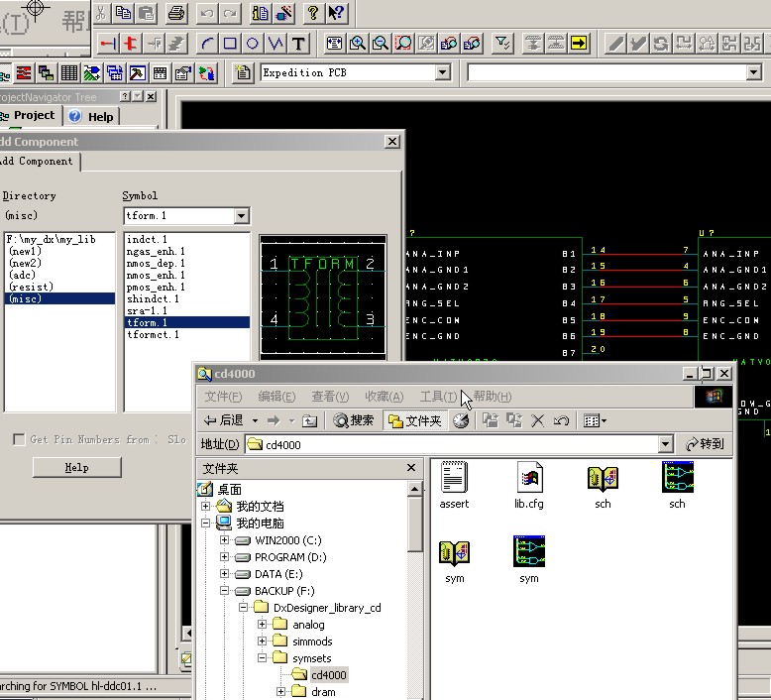Click the Help button in Add Component

76,467
